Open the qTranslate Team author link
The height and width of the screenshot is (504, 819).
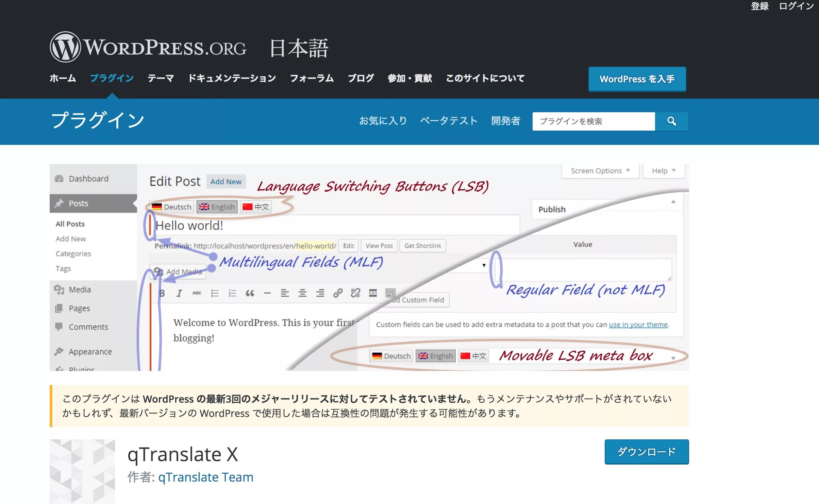click(x=206, y=477)
